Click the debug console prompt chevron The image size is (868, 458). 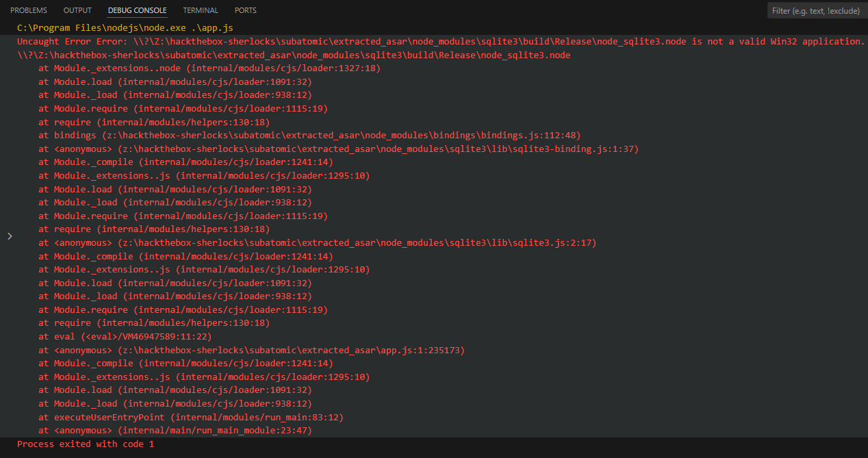click(10, 236)
